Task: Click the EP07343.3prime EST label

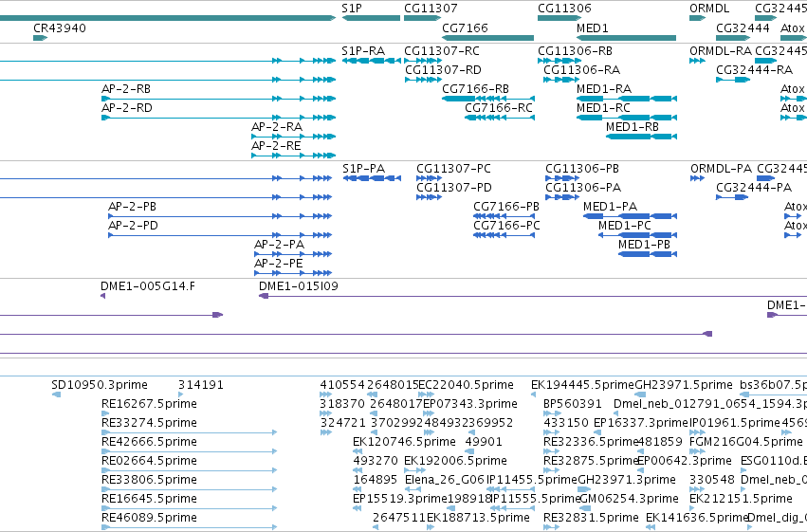Action: click(470, 404)
